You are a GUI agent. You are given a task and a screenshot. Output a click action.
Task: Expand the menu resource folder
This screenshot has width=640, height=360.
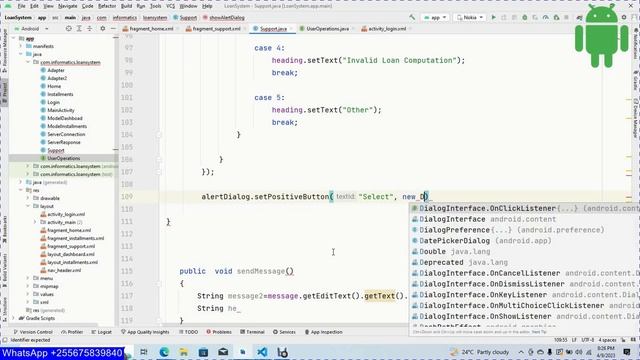[28, 278]
